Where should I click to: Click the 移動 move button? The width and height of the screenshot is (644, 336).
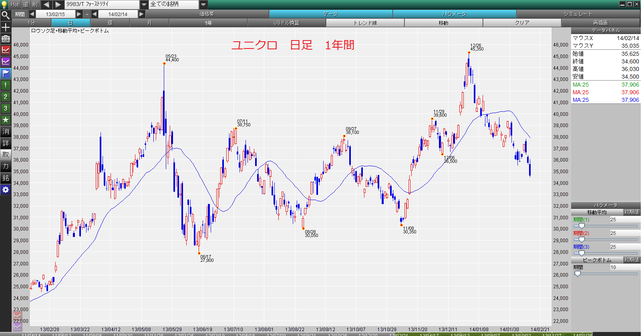click(444, 23)
